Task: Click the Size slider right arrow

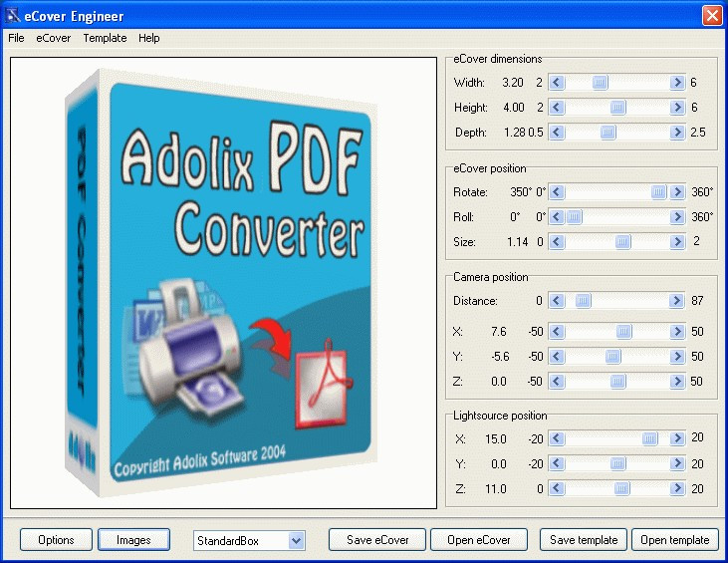Action: pos(677,242)
